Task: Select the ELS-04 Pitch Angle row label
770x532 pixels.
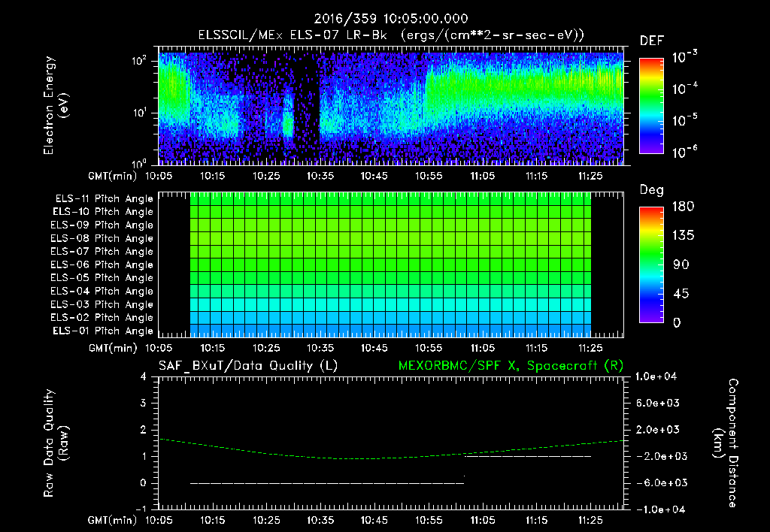Action: (102, 291)
